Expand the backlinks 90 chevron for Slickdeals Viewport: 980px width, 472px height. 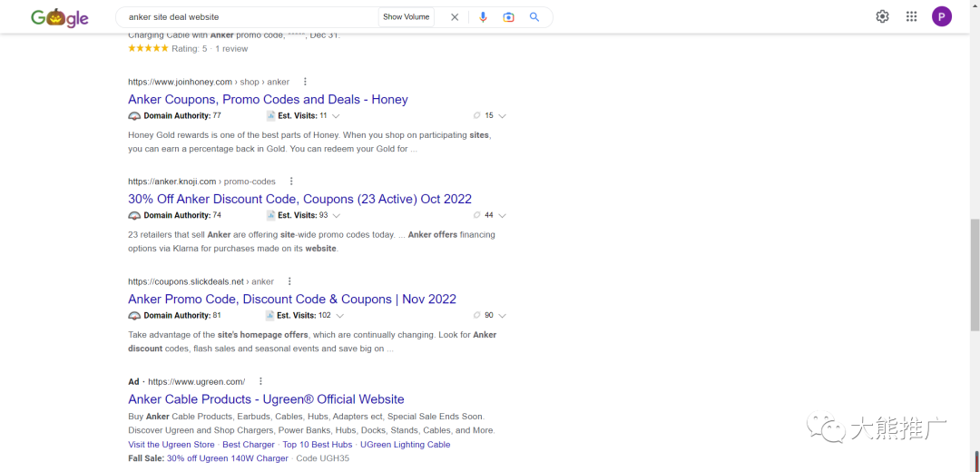(502, 316)
